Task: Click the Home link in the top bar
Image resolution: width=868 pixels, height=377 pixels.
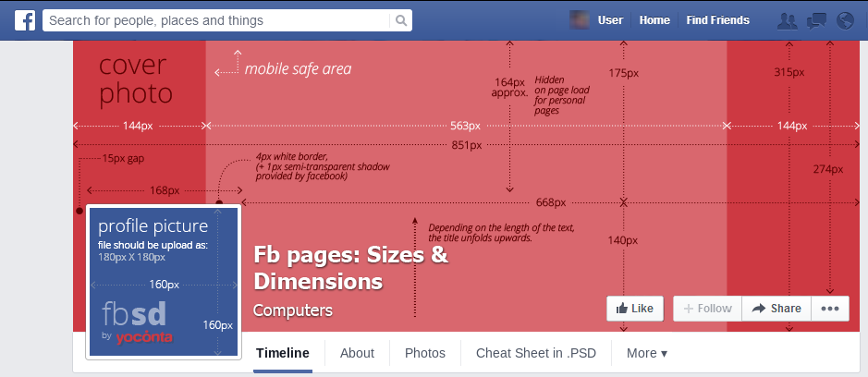Action: 654,20
